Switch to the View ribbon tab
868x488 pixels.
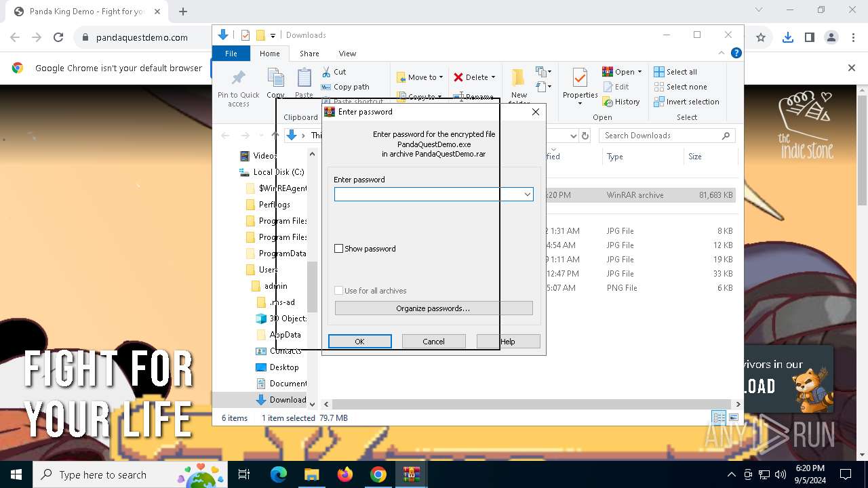pyautogui.click(x=347, y=54)
